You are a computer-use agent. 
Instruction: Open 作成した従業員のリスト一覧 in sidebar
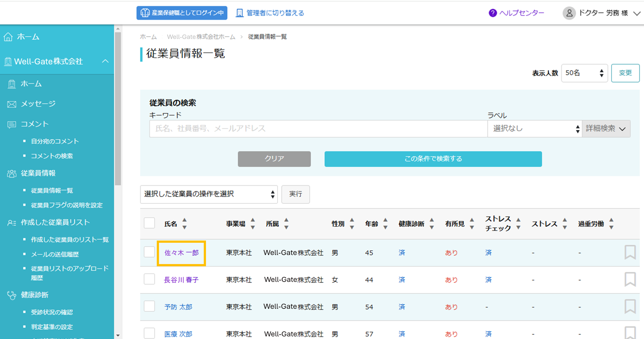pyautogui.click(x=70, y=240)
